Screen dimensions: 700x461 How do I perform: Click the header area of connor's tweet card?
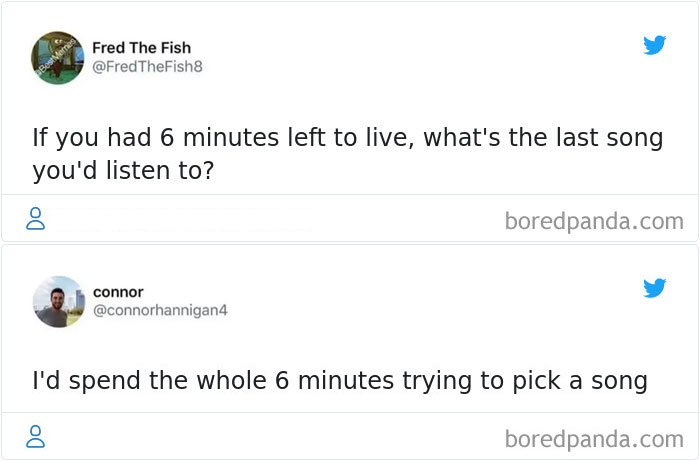[350, 302]
